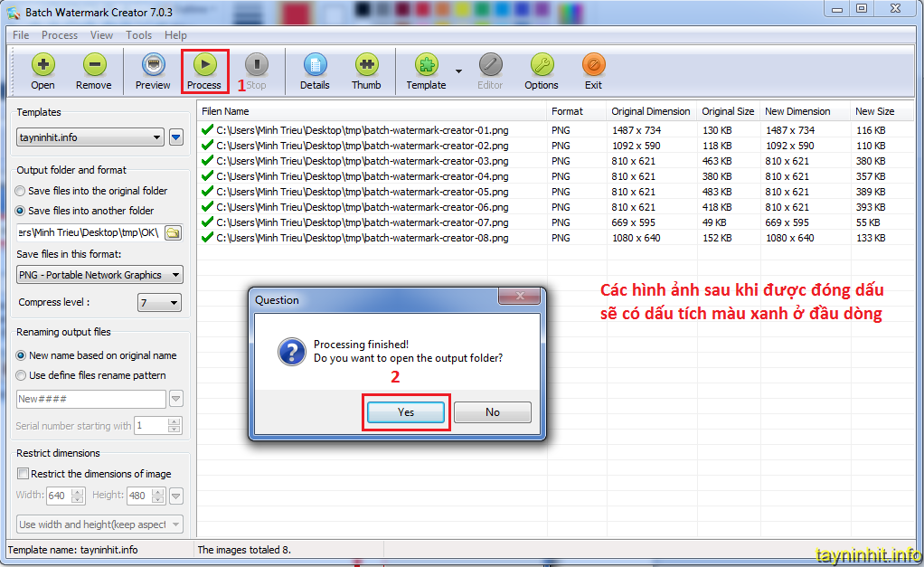Click Yes to open output folder
Viewport: 924px width, 567px height.
coord(405,412)
